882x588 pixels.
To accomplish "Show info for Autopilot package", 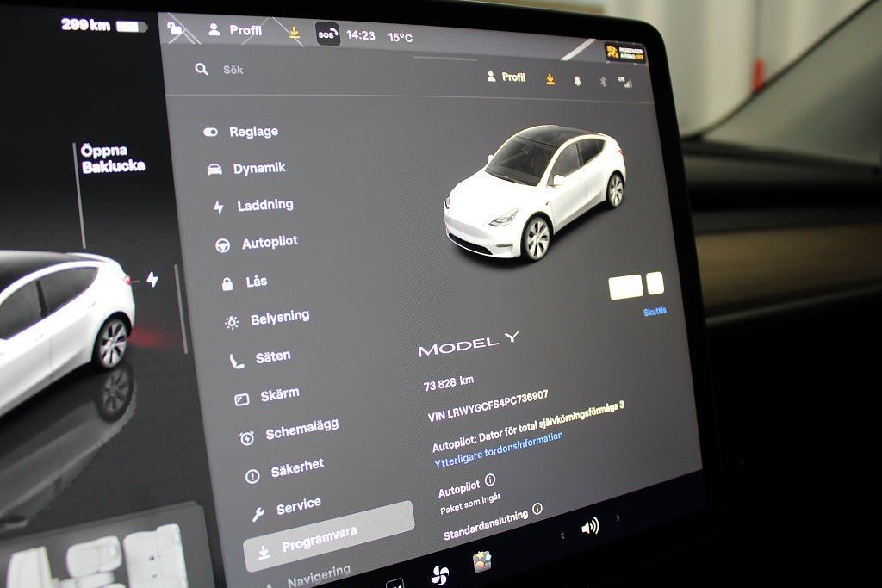I will [490, 480].
